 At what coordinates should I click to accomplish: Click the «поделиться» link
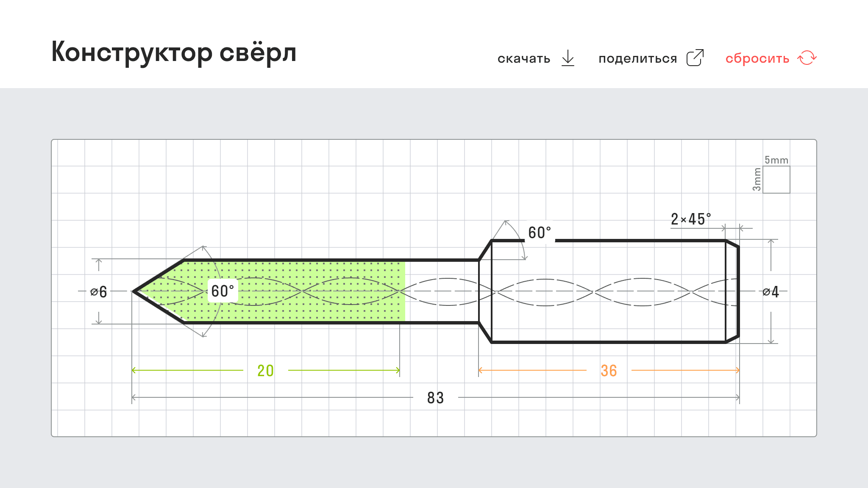(x=638, y=58)
